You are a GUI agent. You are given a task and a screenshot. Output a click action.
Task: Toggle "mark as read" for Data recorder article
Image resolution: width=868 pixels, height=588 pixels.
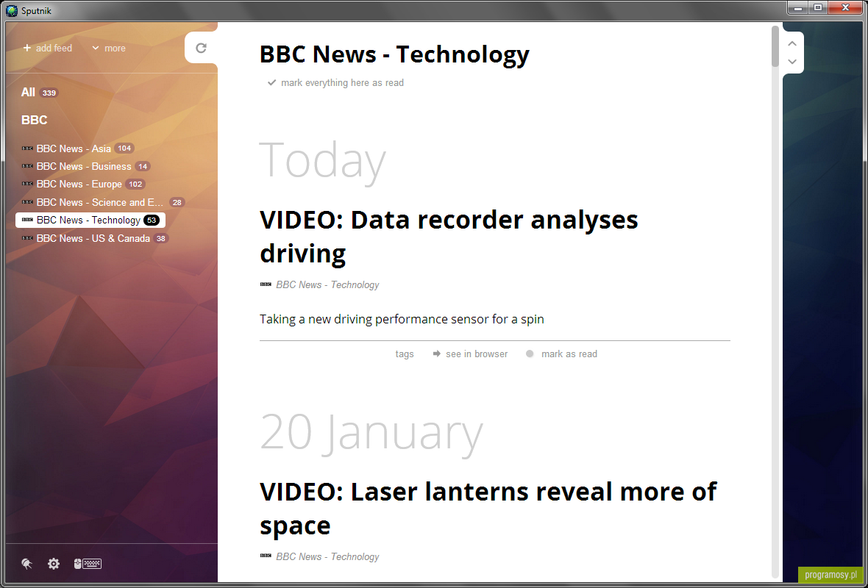[x=562, y=354]
